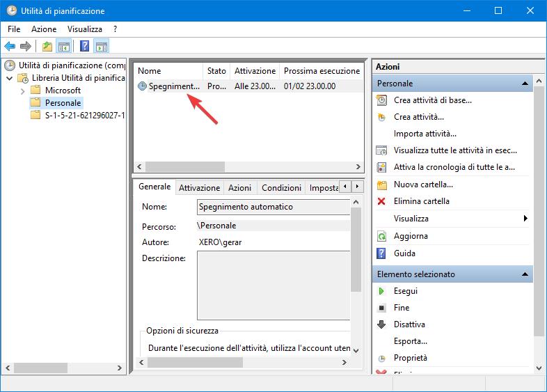Click the Nuova cartella folder icon
The width and height of the screenshot is (547, 392).
pyautogui.click(x=382, y=185)
